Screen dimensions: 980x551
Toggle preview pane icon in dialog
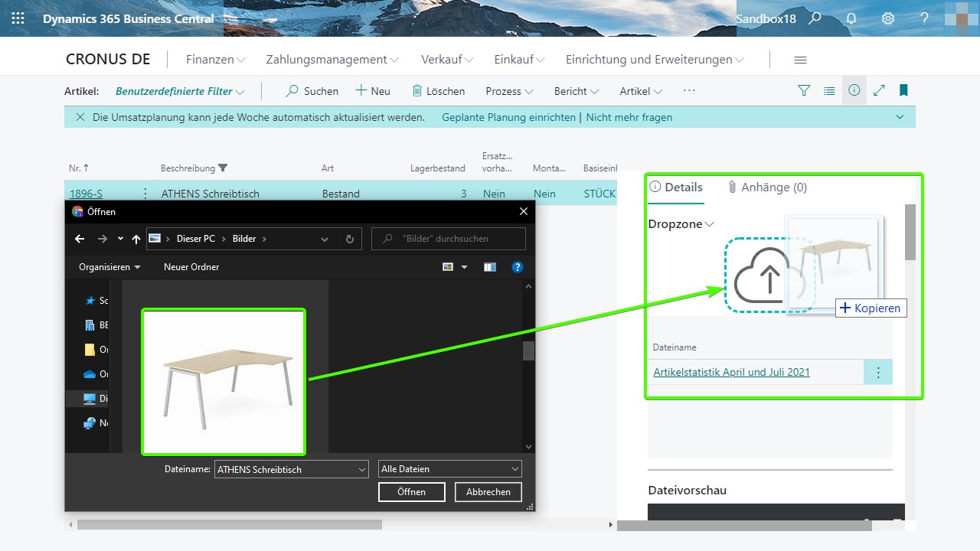tap(490, 267)
